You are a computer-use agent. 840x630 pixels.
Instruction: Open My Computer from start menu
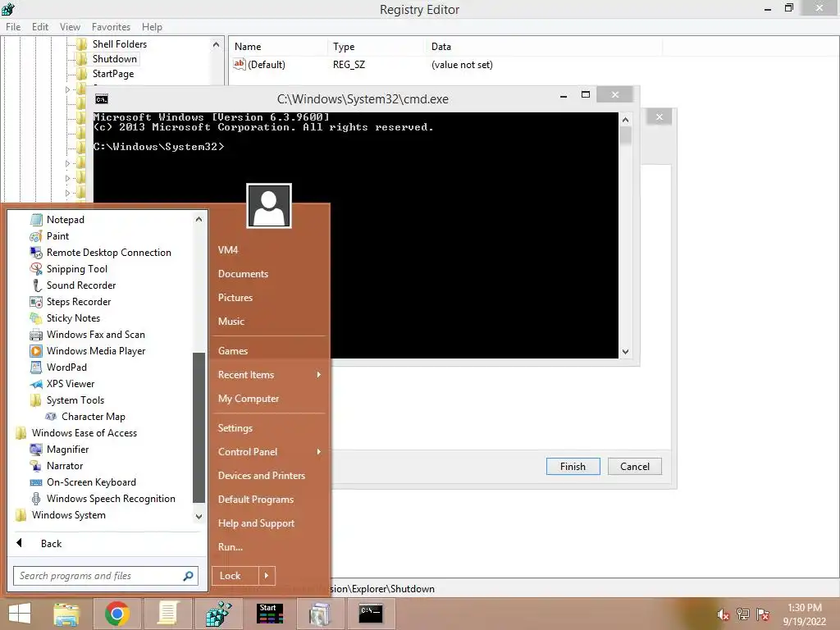[249, 399]
